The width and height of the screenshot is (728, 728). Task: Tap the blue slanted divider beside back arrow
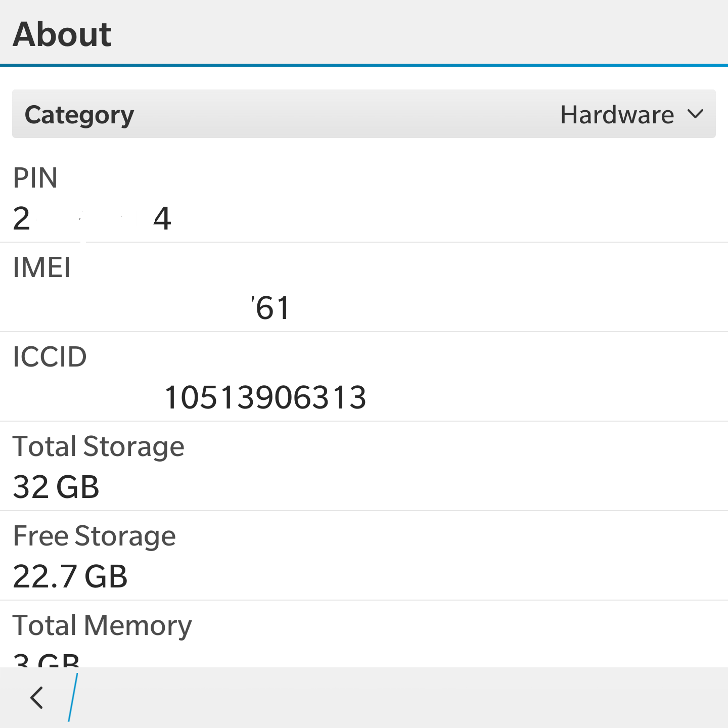coord(73,698)
